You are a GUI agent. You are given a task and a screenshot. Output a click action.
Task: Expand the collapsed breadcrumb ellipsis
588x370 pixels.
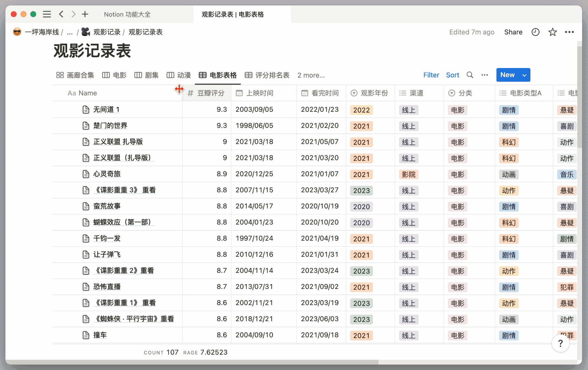[70, 32]
